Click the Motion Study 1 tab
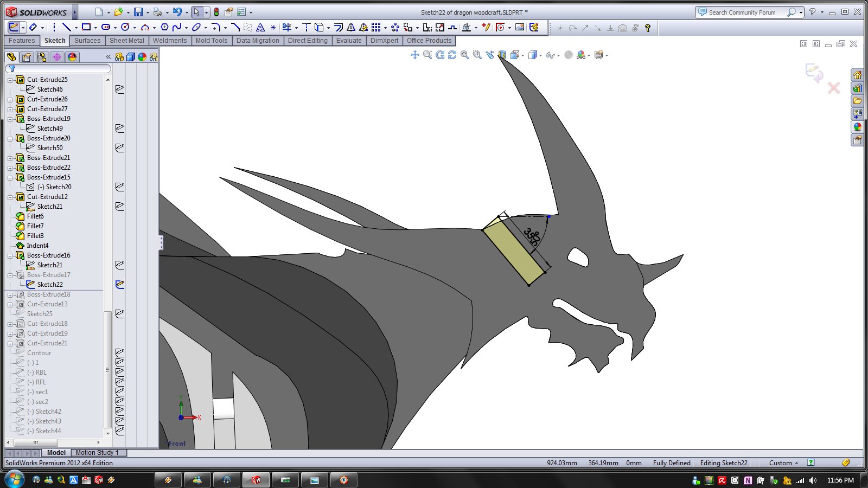 click(97, 453)
